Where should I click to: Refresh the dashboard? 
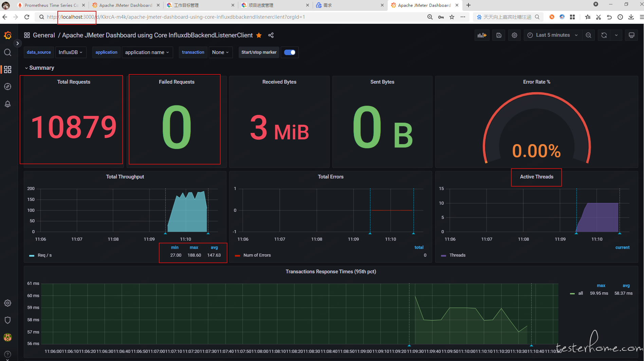(604, 35)
